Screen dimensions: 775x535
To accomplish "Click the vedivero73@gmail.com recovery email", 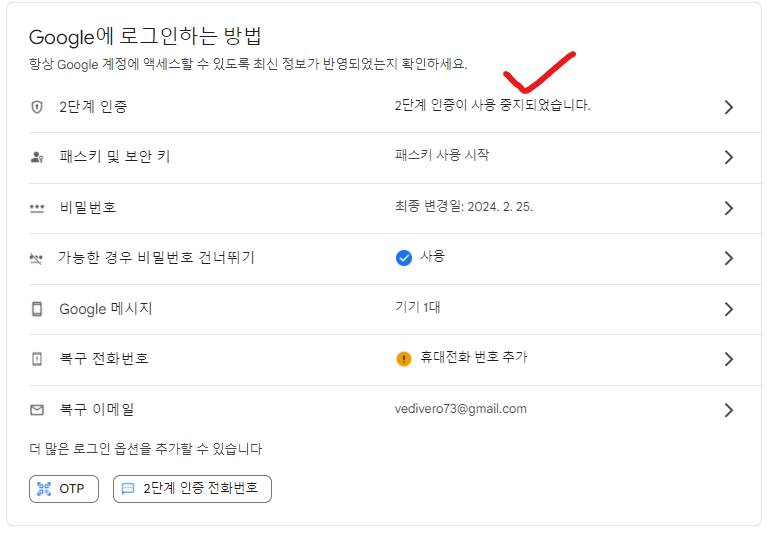I will click(x=461, y=409).
